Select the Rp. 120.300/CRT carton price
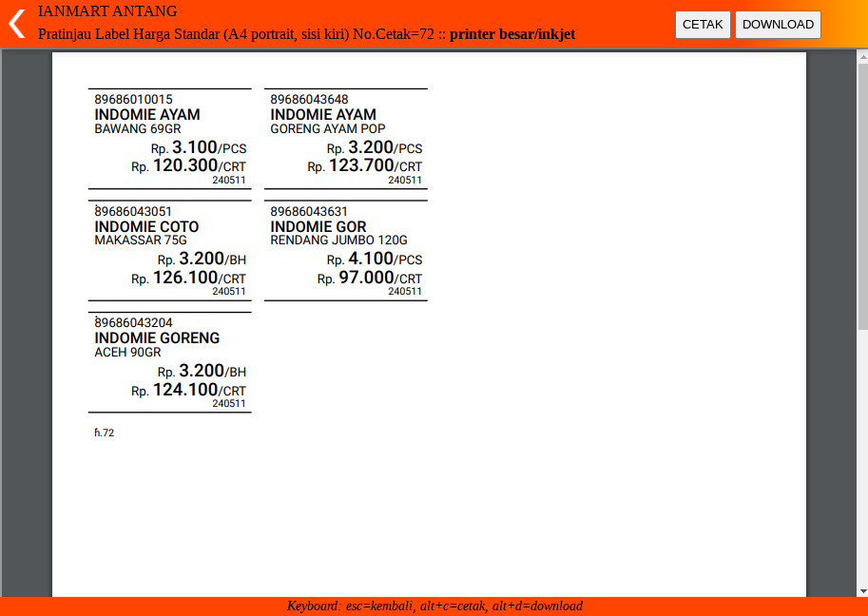Screen dimensions: 868x616 click(x=188, y=166)
